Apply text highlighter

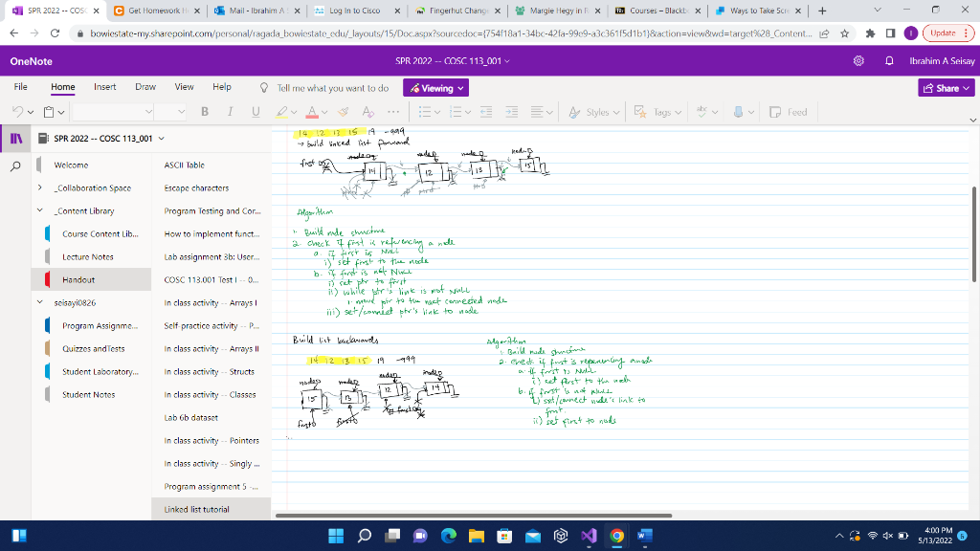(x=283, y=112)
